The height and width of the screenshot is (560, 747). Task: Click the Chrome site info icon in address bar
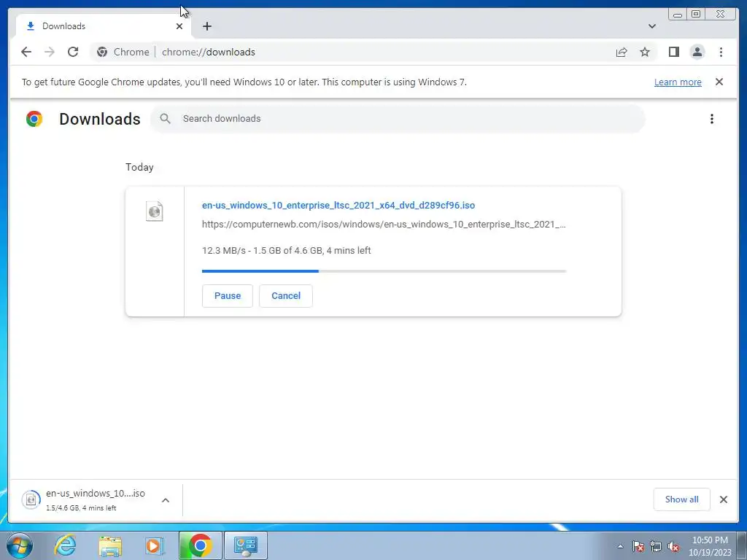[x=102, y=52]
